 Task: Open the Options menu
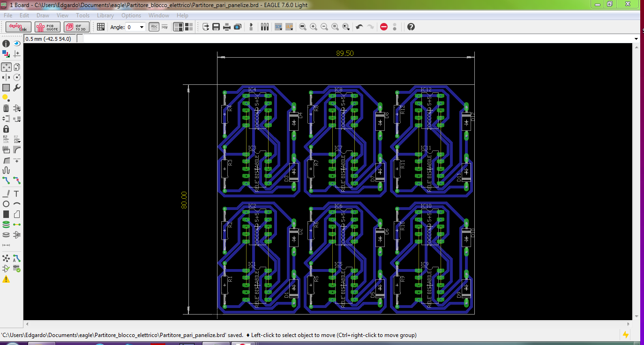(x=131, y=15)
